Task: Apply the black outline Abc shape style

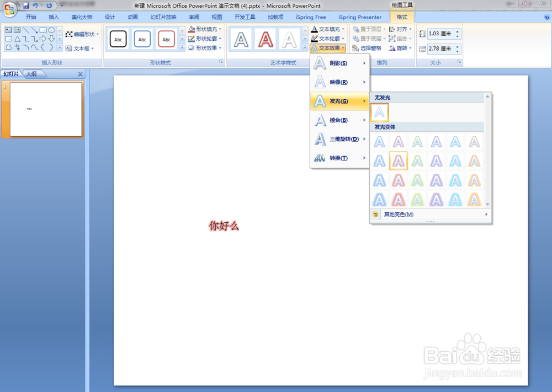Action: (x=118, y=39)
